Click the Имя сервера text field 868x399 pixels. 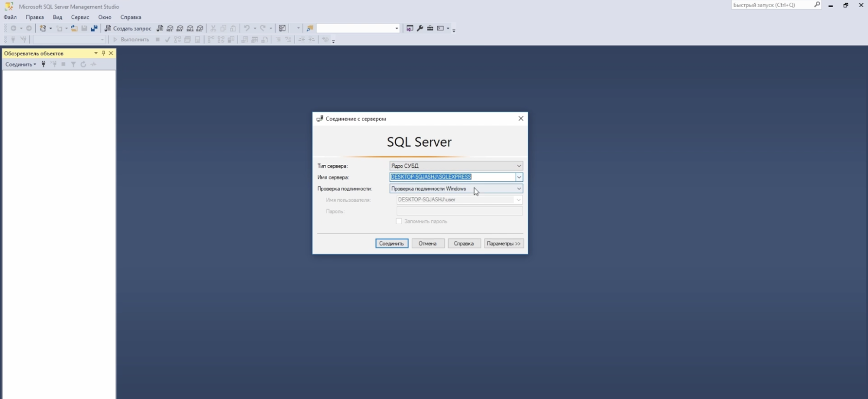(x=452, y=177)
